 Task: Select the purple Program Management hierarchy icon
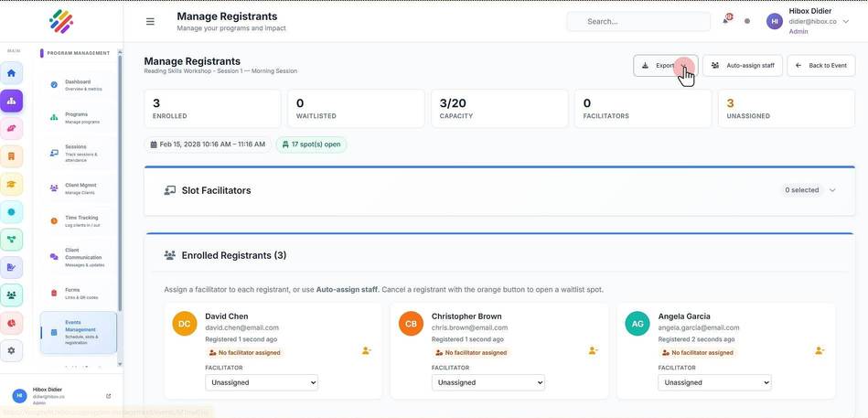click(x=11, y=102)
